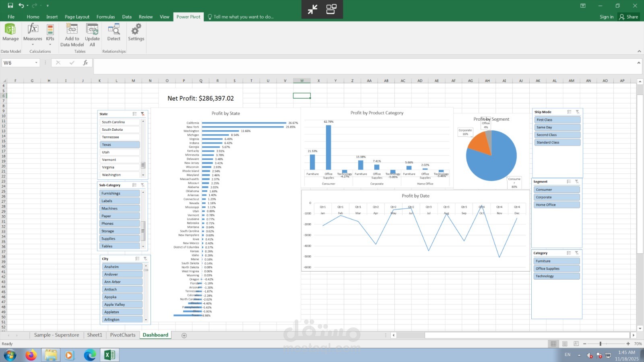Open Power Pivot Settings
The height and width of the screenshot is (362, 644).
(x=136, y=32)
